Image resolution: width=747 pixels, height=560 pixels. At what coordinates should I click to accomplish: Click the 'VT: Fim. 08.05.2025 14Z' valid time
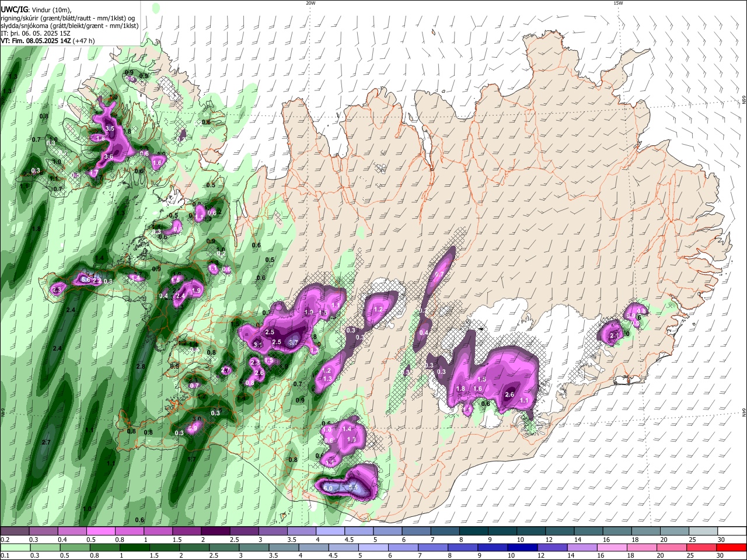point(36,41)
